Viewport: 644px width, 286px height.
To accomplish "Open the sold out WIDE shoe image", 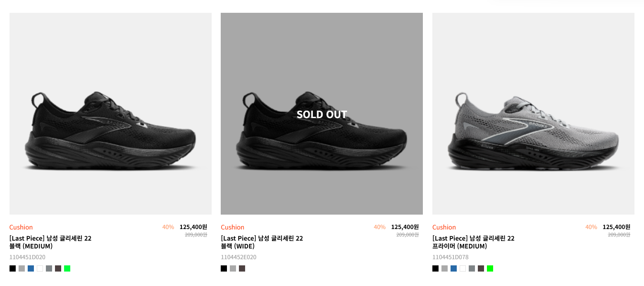I will [322, 113].
